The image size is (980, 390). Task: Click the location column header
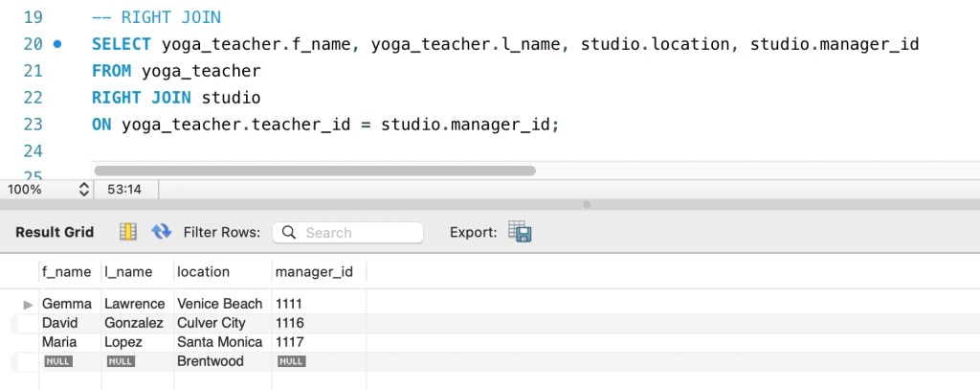[204, 272]
